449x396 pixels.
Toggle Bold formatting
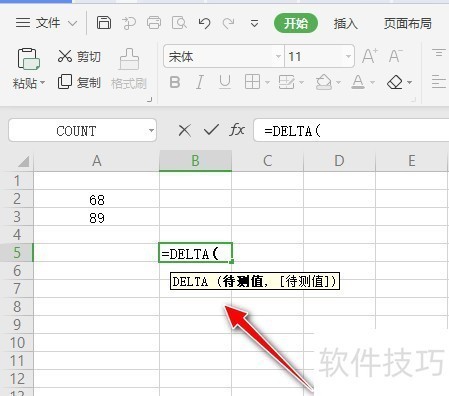coord(175,82)
